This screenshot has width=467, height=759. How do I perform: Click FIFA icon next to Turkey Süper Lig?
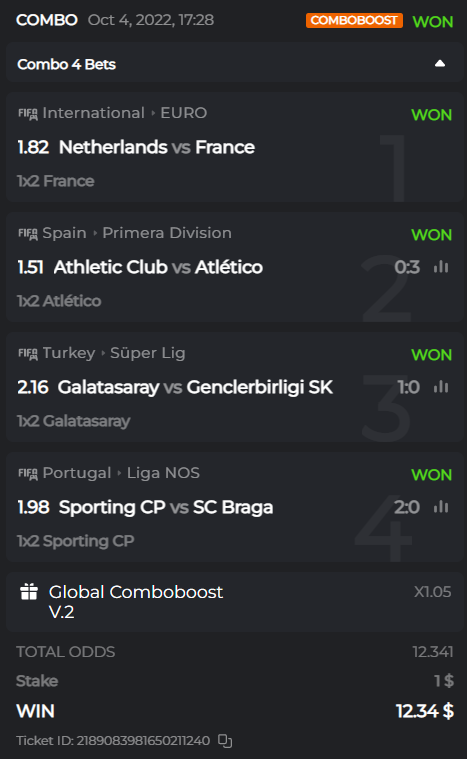28,354
